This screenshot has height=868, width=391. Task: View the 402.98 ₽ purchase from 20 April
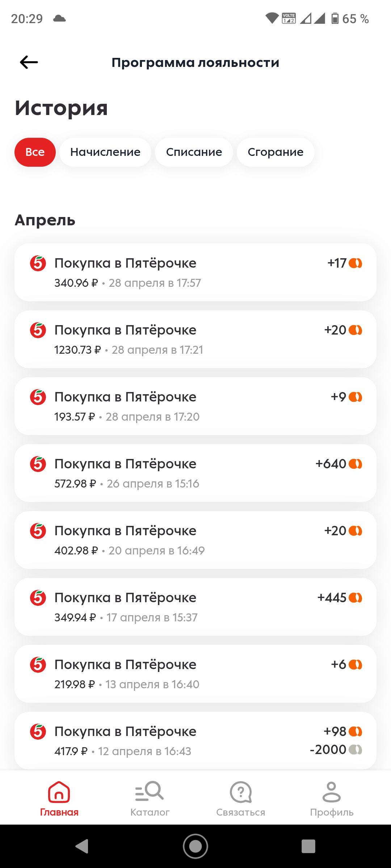click(x=195, y=540)
